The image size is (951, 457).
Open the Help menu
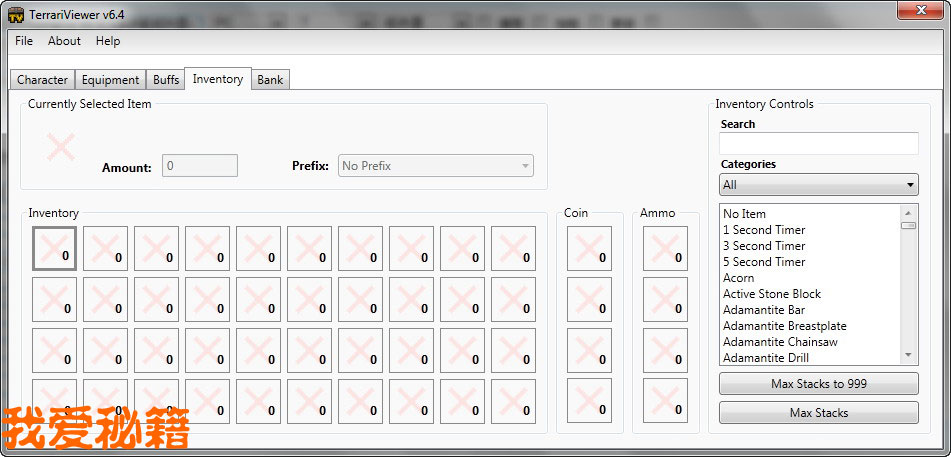point(108,41)
